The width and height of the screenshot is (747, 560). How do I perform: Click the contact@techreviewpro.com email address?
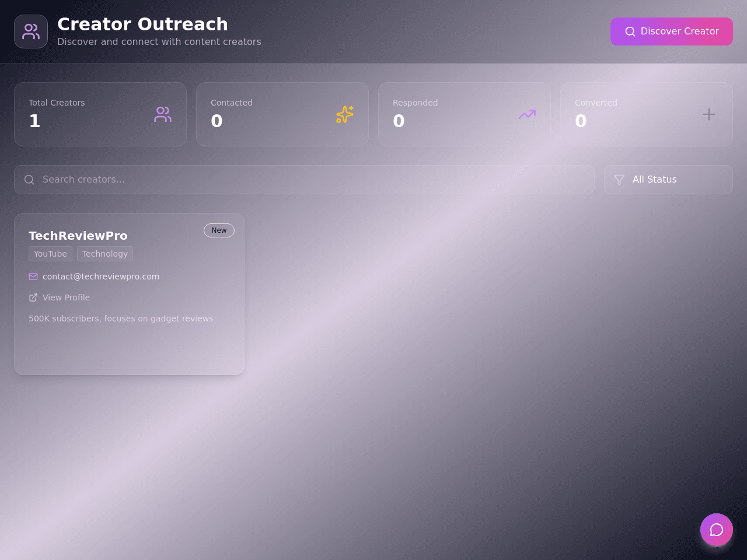(x=101, y=276)
